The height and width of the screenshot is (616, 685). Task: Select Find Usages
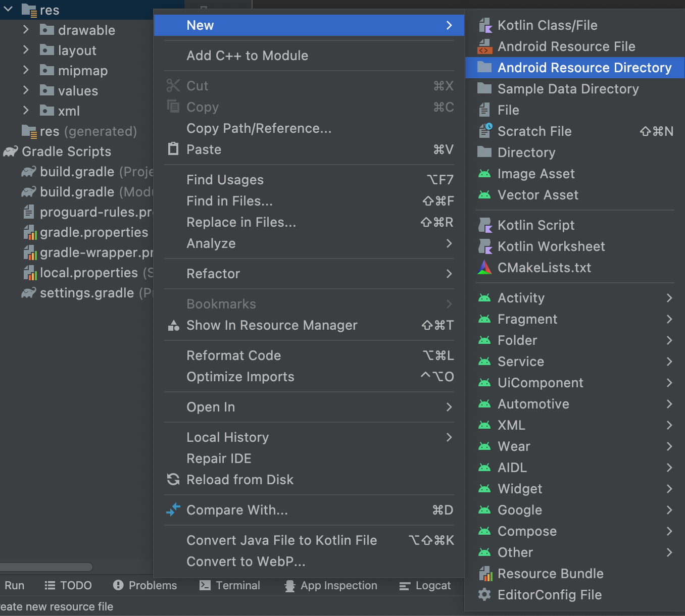(309, 180)
